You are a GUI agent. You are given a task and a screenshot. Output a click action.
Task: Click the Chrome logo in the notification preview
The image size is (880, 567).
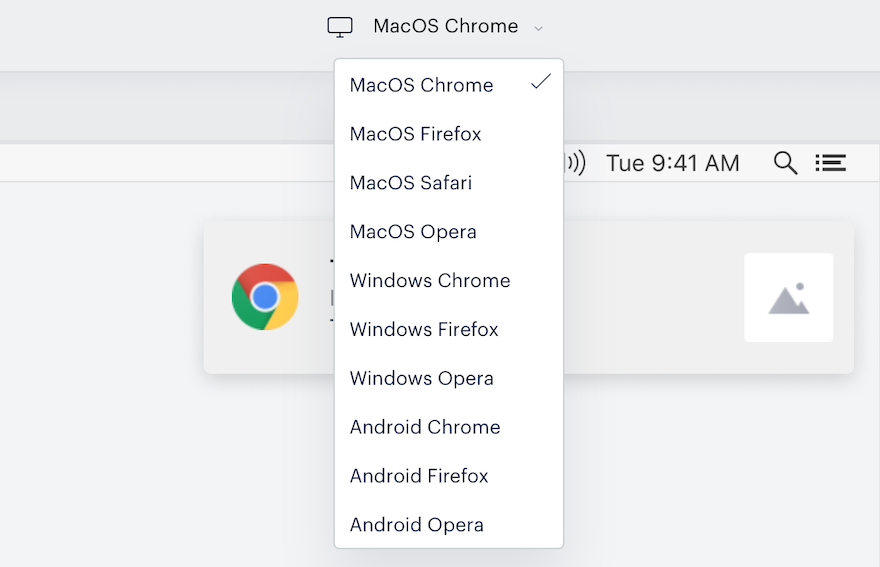265,297
